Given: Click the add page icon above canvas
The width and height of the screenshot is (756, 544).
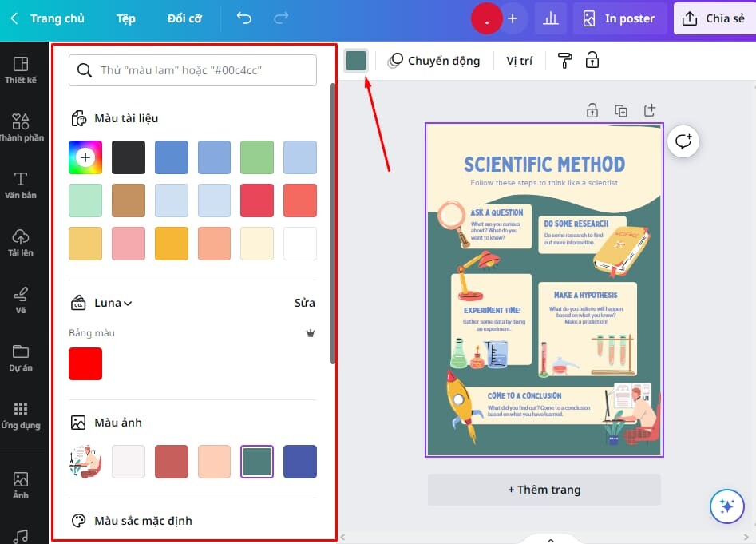Looking at the screenshot, I should click(650, 110).
